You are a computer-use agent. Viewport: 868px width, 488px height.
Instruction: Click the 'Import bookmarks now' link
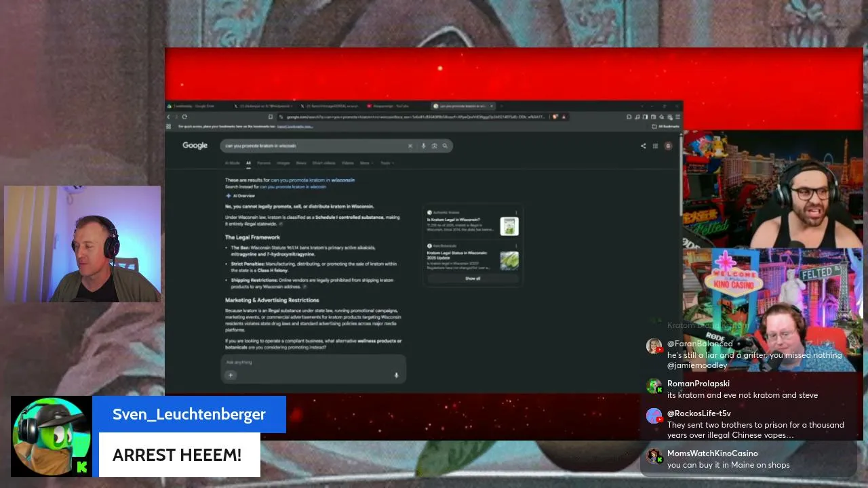(294, 126)
